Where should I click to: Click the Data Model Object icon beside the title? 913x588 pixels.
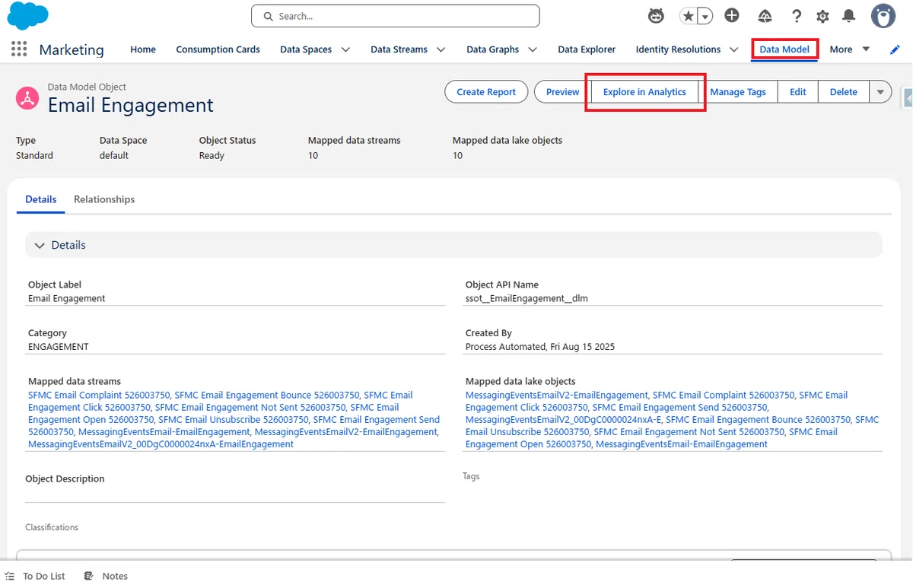click(27, 98)
